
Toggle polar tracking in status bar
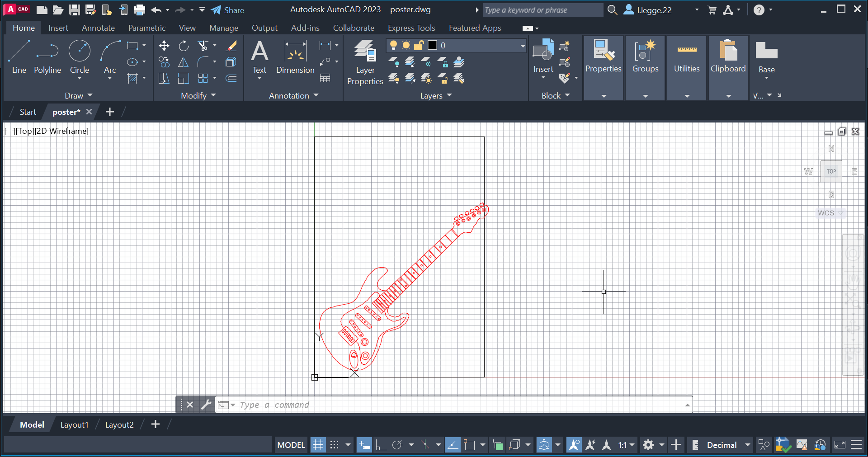[397, 445]
